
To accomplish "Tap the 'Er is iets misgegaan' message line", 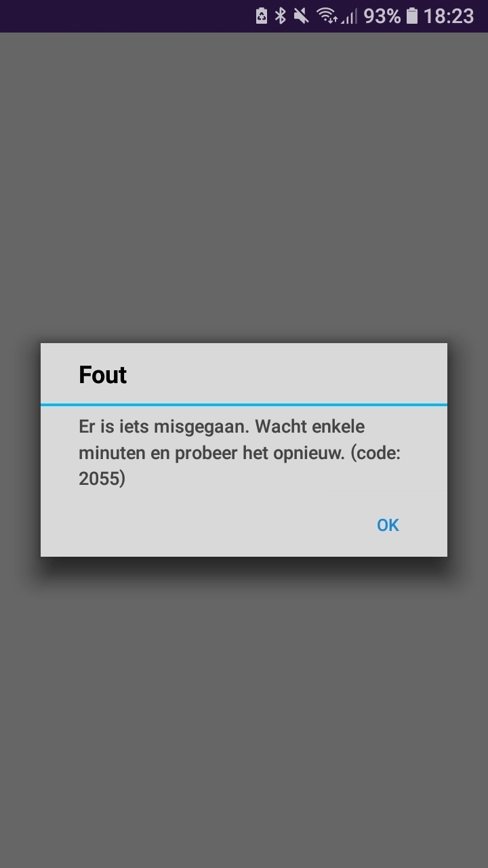I will pos(165,427).
